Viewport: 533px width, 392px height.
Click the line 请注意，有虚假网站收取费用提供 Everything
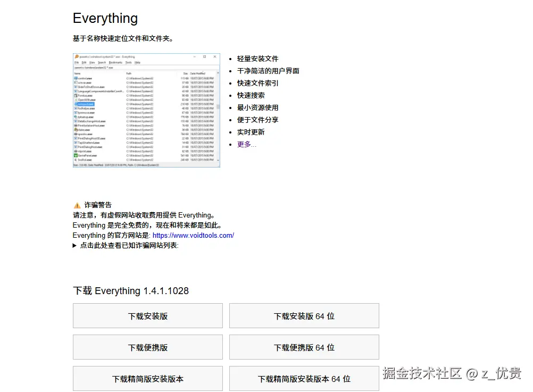(x=144, y=215)
